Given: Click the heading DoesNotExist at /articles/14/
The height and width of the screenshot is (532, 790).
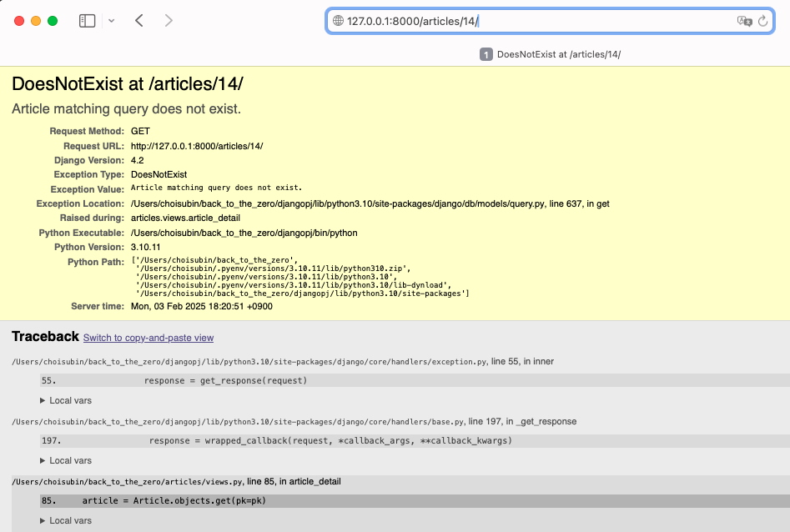Looking at the screenshot, I should pos(128,83).
